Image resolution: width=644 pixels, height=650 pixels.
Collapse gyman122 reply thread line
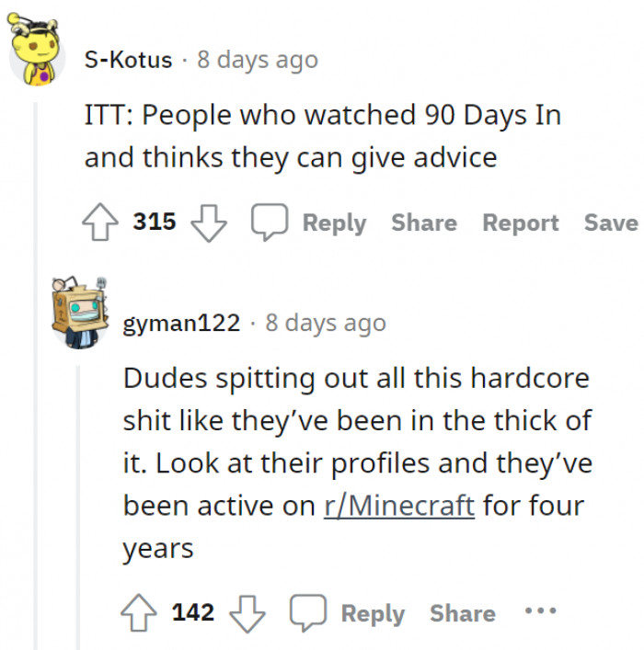click(x=77, y=506)
